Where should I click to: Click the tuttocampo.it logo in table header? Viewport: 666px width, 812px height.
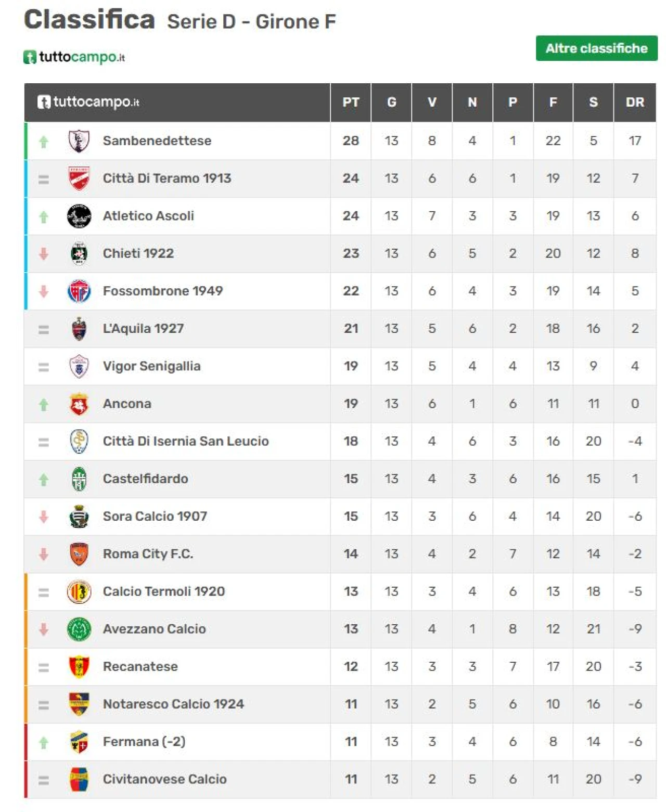click(88, 102)
